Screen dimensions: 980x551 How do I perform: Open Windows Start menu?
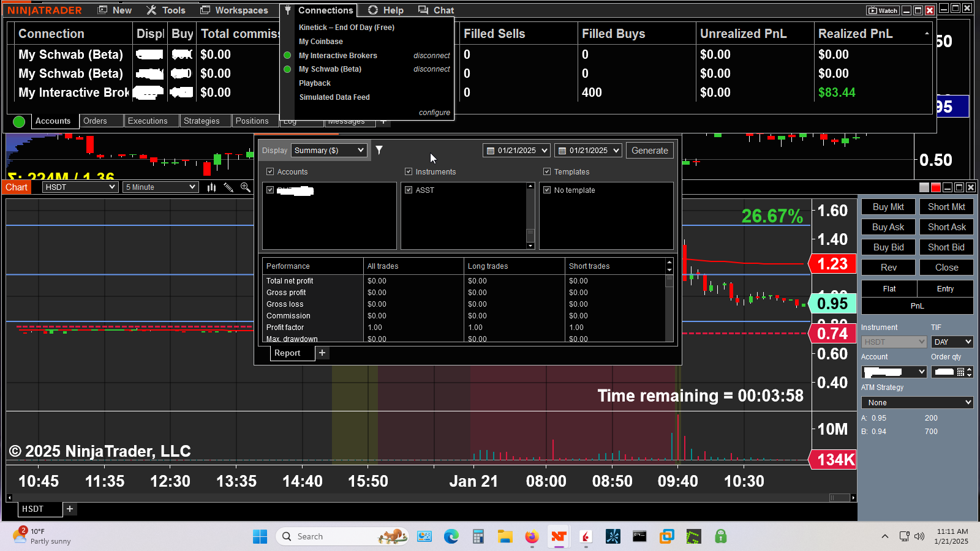260,537
